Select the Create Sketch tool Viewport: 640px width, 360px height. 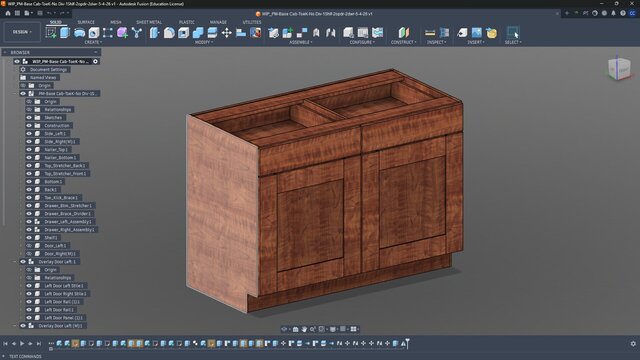51,33
